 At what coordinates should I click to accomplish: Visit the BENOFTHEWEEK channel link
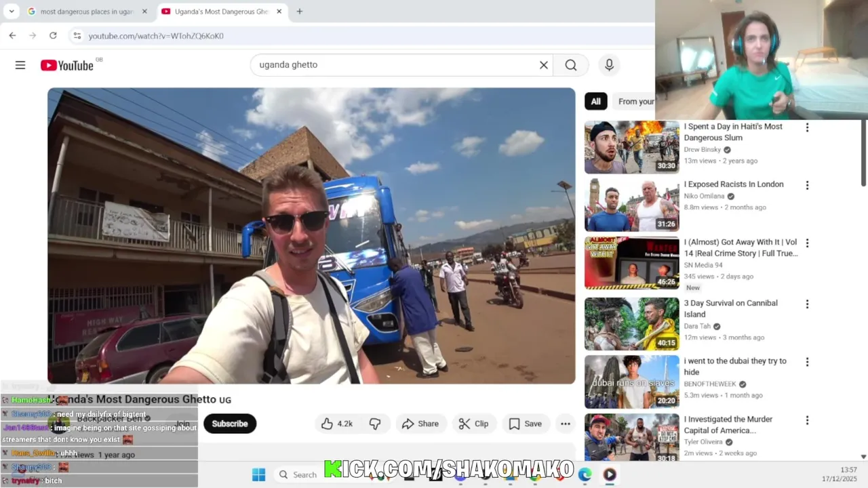710,384
